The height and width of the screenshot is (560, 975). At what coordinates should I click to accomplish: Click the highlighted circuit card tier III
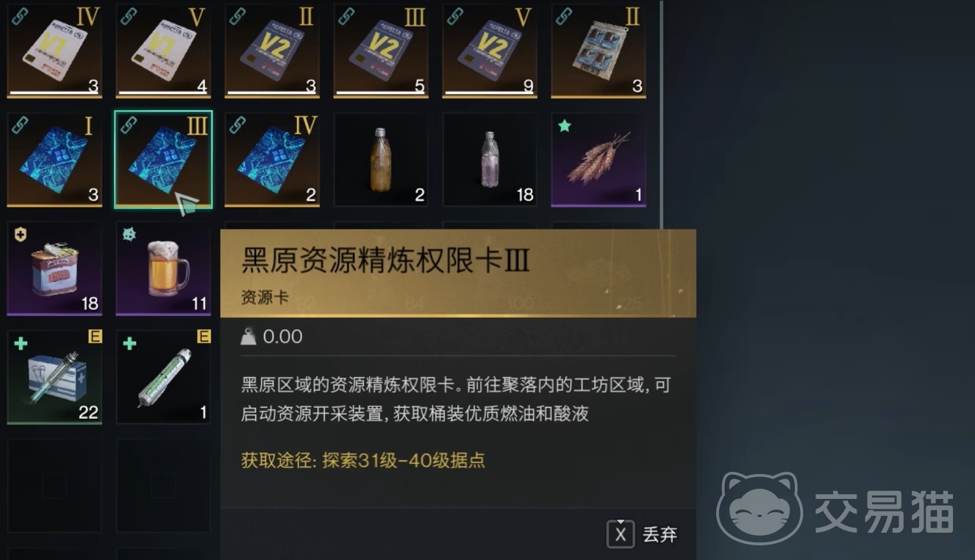163,159
